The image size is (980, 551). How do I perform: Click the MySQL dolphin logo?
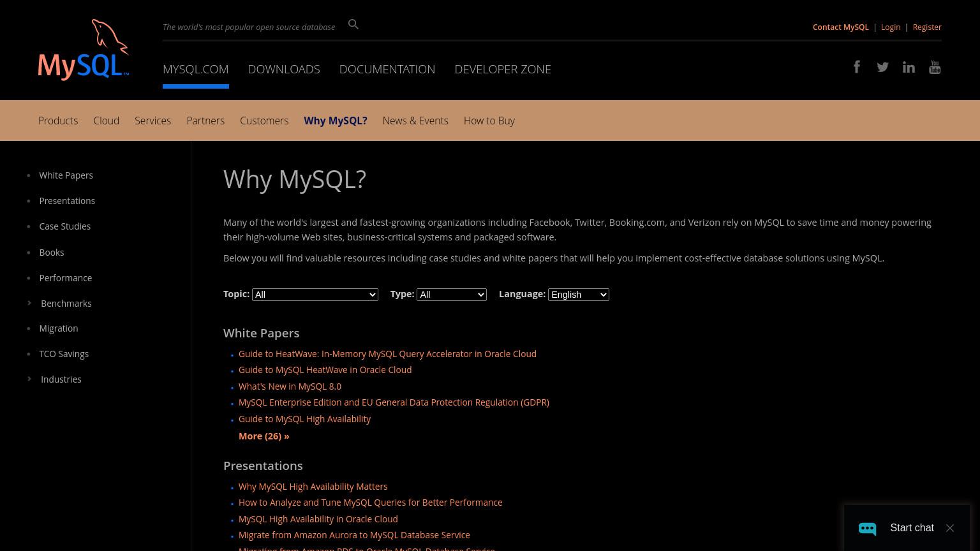84,50
